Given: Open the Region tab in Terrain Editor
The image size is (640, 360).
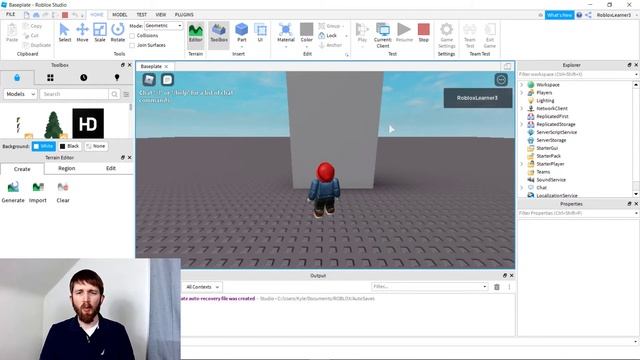Looking at the screenshot, I should pos(67,168).
